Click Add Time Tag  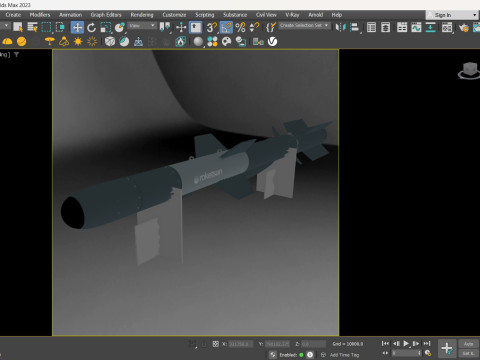(344, 355)
